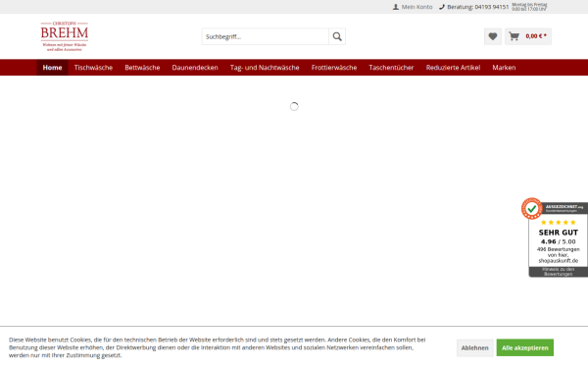Click the Christoph Brehm logo
The width and height of the screenshot is (588, 368).
(x=65, y=36)
